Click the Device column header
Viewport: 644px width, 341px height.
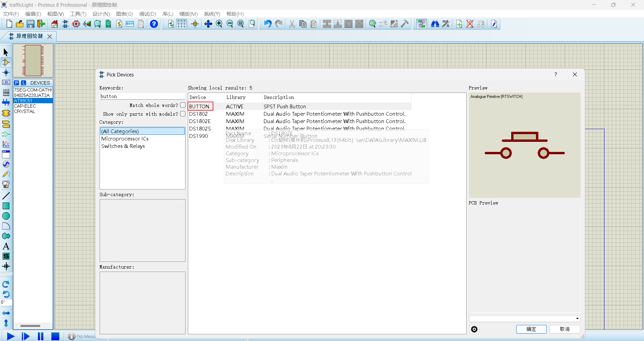point(206,97)
